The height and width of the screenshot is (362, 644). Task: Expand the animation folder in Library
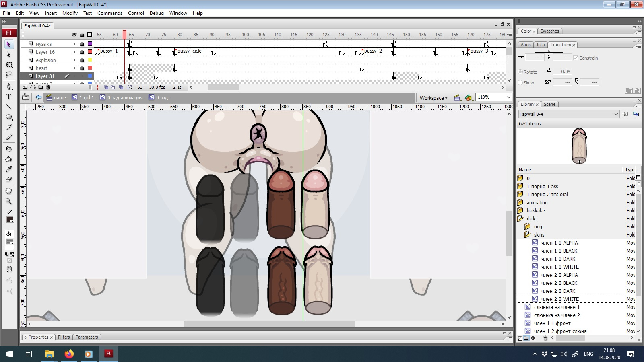[520, 202]
